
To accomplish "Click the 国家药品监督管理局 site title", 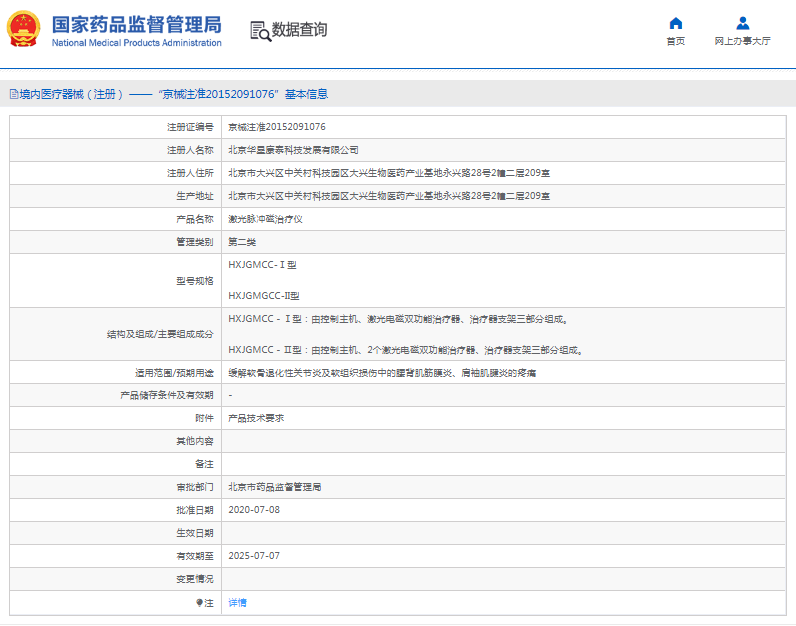I will (x=136, y=25).
